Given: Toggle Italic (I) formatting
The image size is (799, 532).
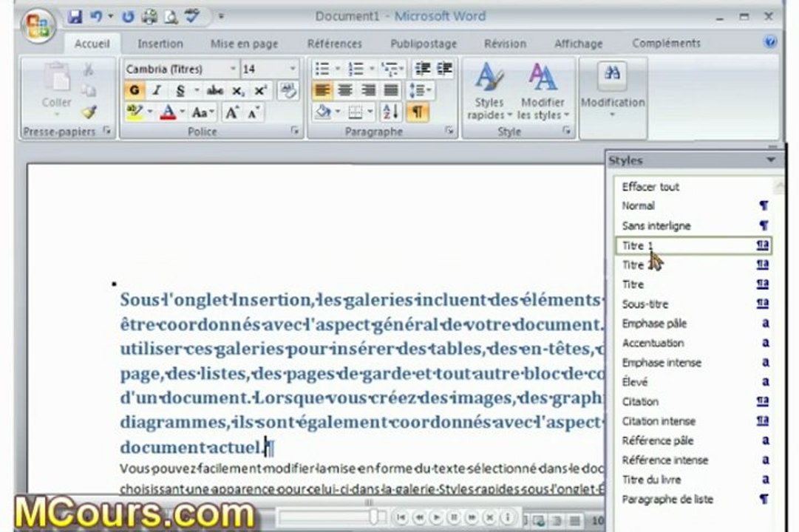Looking at the screenshot, I should point(157,91).
